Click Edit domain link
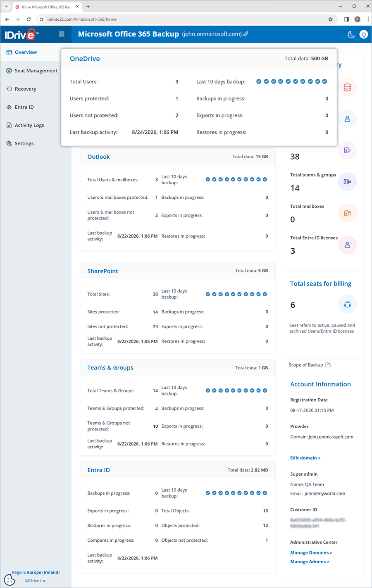The height and width of the screenshot is (588, 372). [x=305, y=458]
